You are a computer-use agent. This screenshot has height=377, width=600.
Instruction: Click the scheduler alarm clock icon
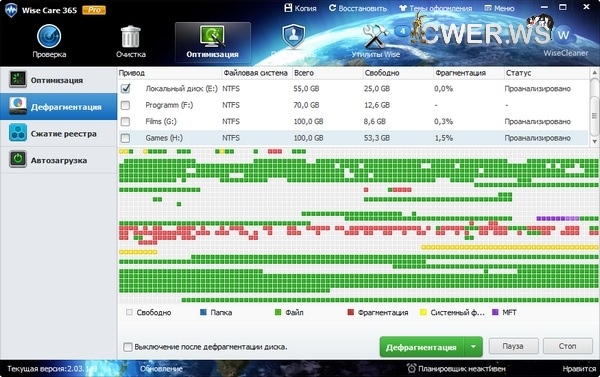(x=411, y=368)
